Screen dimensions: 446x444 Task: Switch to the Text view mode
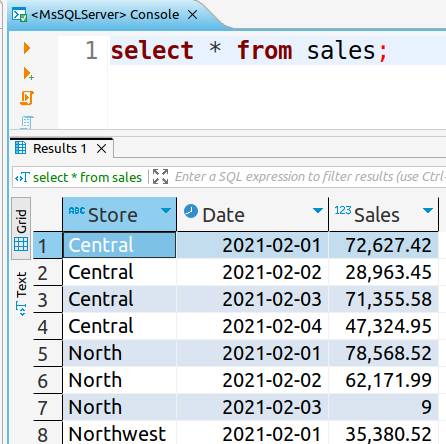(x=21, y=293)
